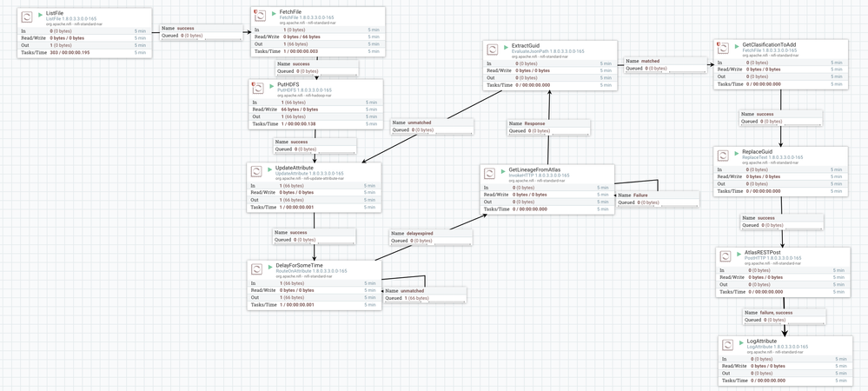Select the Response connection label
Screen dimensions: 868x391
(549, 128)
